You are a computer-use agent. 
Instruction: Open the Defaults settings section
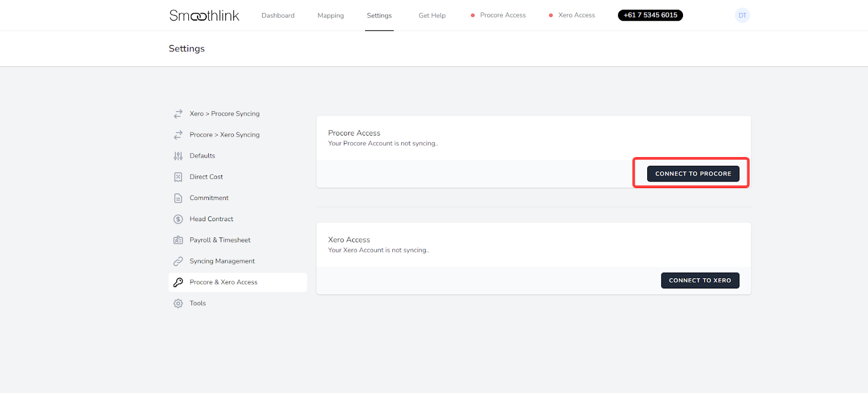[238, 156]
